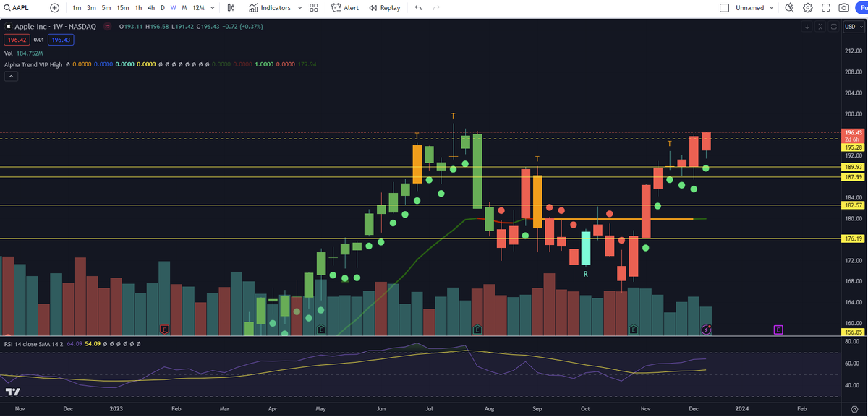Open the time axis settings gear icon
The height and width of the screenshot is (417, 868).
[853, 408]
